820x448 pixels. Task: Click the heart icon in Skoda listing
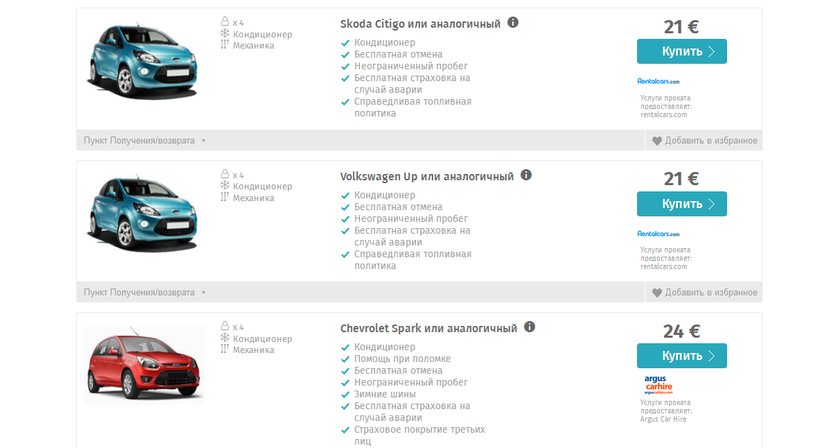657,141
